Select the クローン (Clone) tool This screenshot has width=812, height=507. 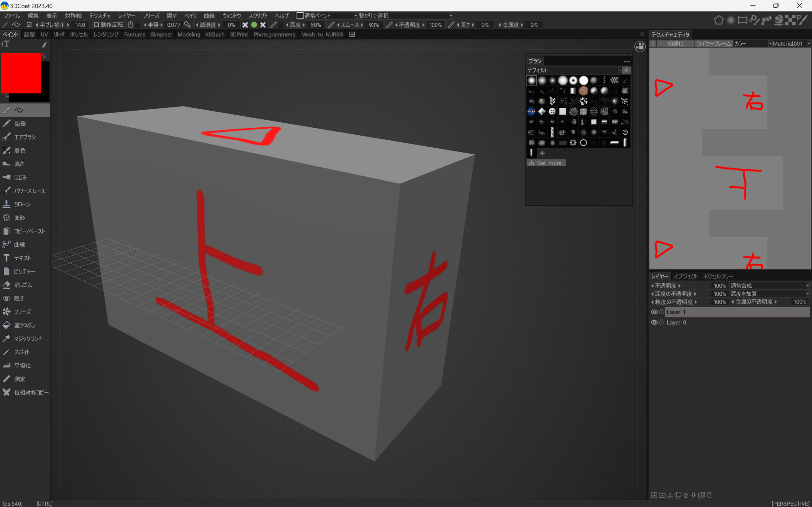click(22, 204)
